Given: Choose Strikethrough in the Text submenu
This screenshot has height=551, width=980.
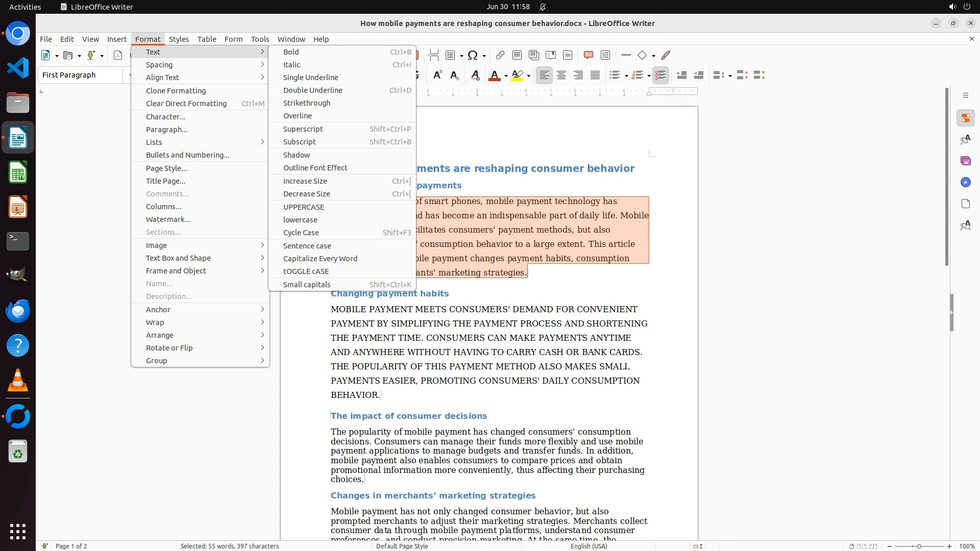Looking at the screenshot, I should pos(306,103).
